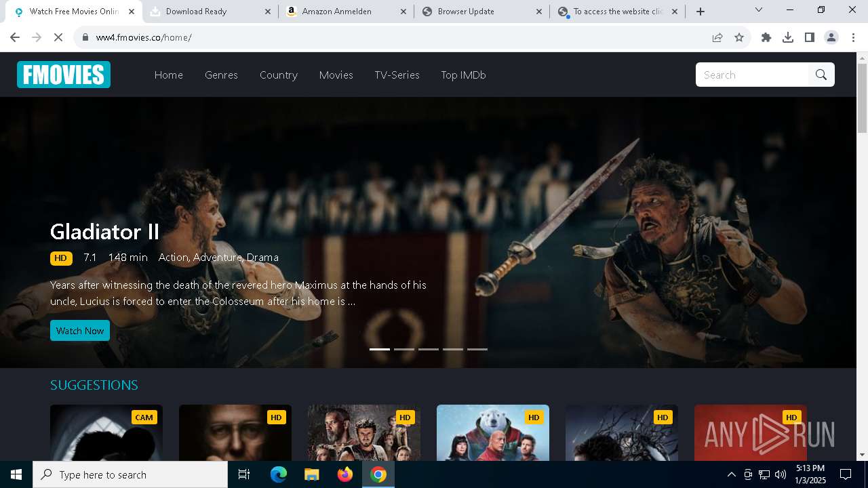868x488 pixels.
Task: Open the Extensions puzzle icon
Action: (x=766, y=37)
